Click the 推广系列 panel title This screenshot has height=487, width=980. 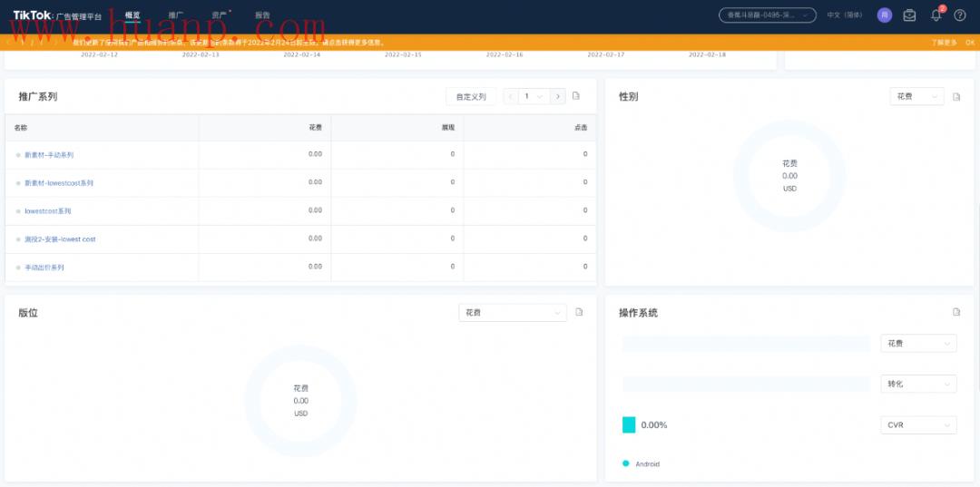[x=38, y=97]
